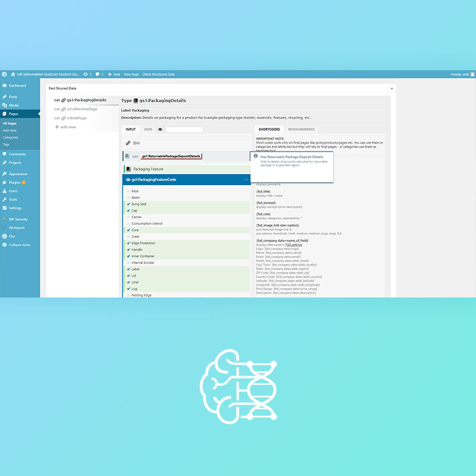Open Comments icon in sidebar
This screenshot has height=476, width=476.
pos(5,154)
